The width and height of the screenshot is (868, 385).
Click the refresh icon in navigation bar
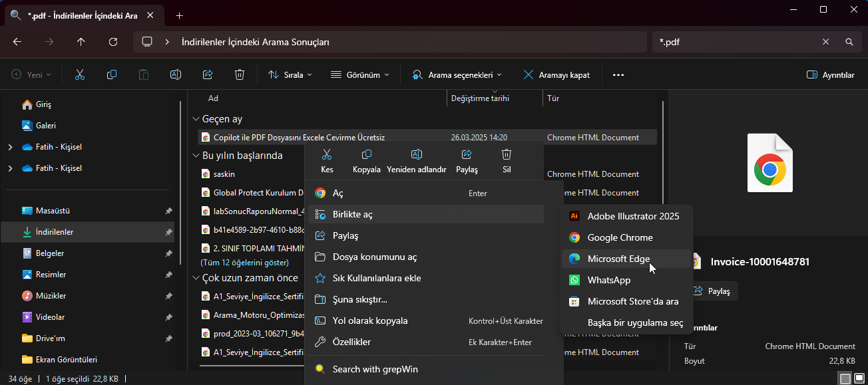click(113, 42)
